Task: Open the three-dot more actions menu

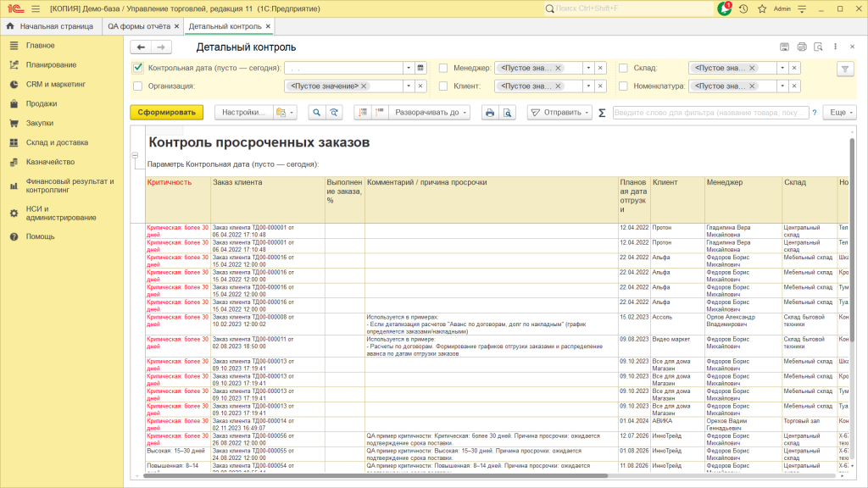Action: point(835,47)
